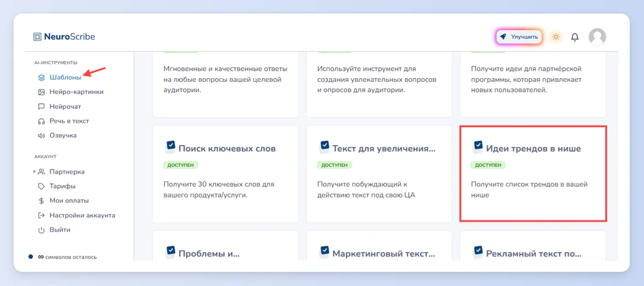Click the power icon for Выйти
Screen dimensions: 644x286
click(x=41, y=230)
